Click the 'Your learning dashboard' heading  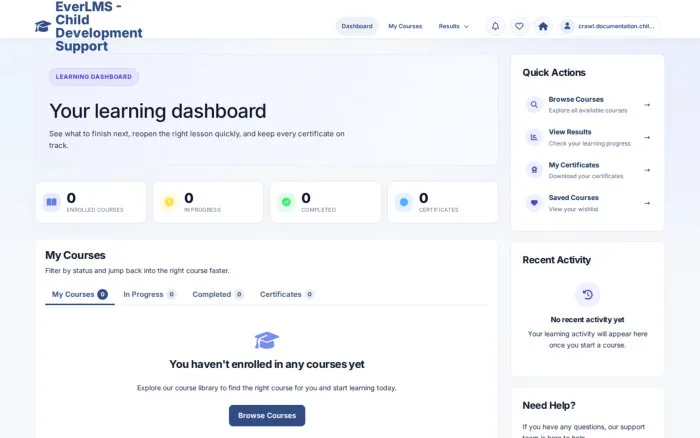coord(158,111)
